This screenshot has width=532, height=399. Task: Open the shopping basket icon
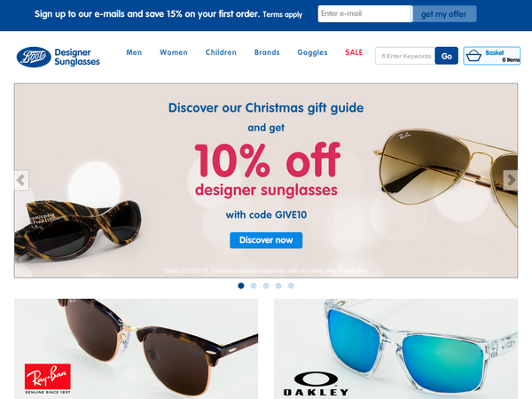pyautogui.click(x=473, y=56)
